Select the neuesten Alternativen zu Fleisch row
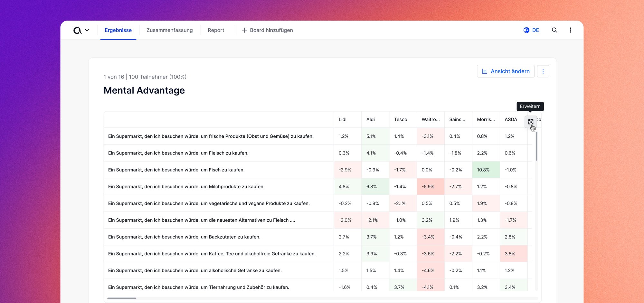The width and height of the screenshot is (644, 303). pos(219,220)
